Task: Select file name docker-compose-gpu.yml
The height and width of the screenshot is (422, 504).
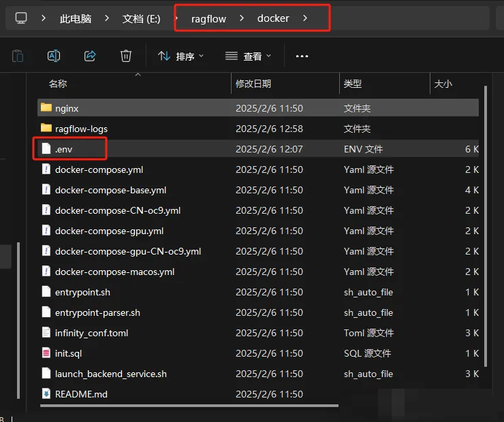Action: [x=109, y=231]
